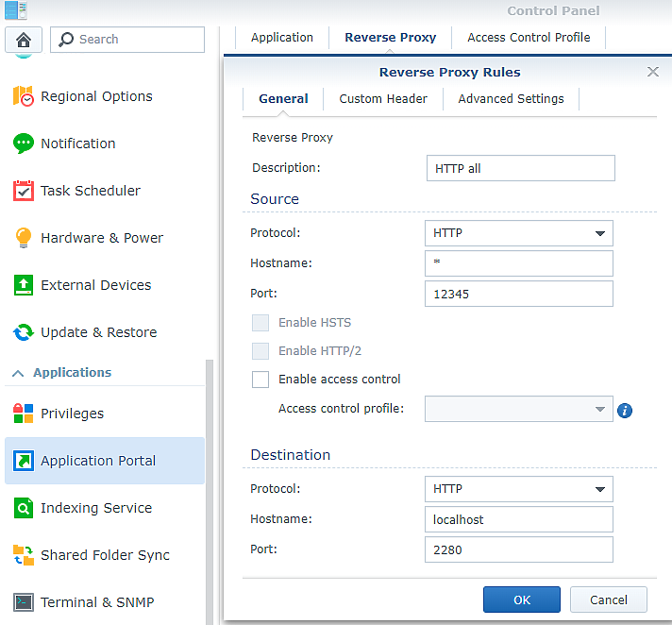Select Indexing Service label
This screenshot has height=625, width=672.
[x=96, y=508]
